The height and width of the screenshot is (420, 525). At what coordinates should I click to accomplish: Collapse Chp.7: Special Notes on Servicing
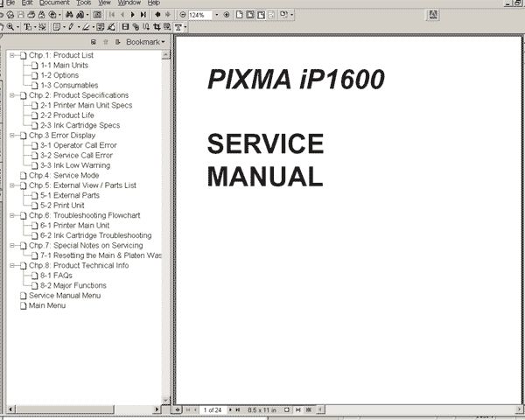click(12, 246)
